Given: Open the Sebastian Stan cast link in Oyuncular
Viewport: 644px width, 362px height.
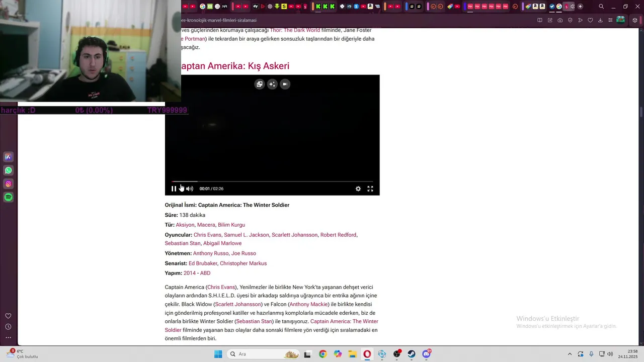Looking at the screenshot, I should coord(183,243).
